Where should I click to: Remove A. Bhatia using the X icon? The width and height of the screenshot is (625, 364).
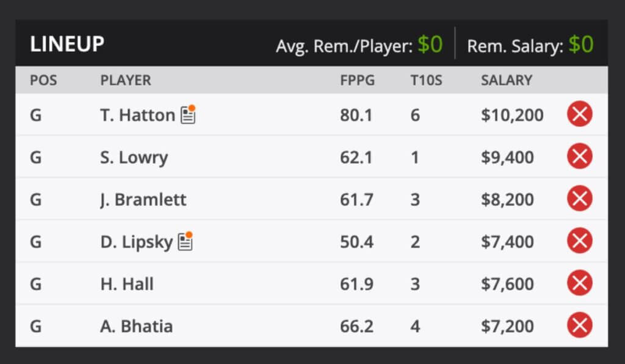[x=579, y=326]
